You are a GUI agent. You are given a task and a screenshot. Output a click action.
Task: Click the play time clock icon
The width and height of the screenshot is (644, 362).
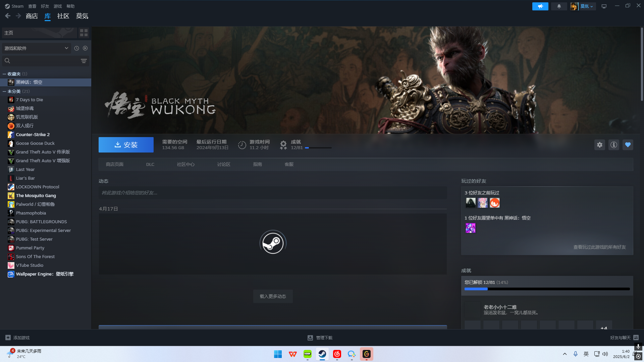tap(242, 145)
